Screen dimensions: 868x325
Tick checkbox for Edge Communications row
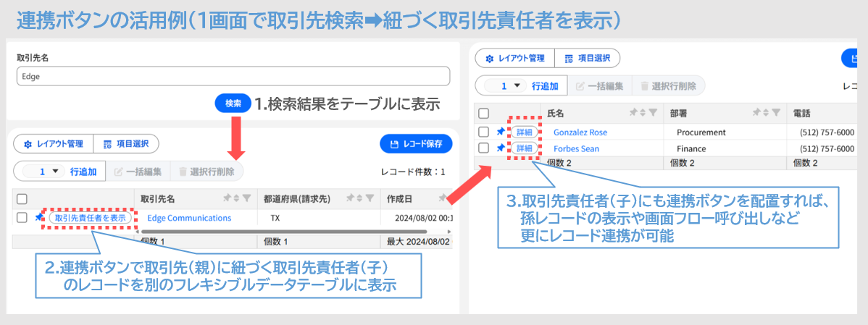coord(22,217)
